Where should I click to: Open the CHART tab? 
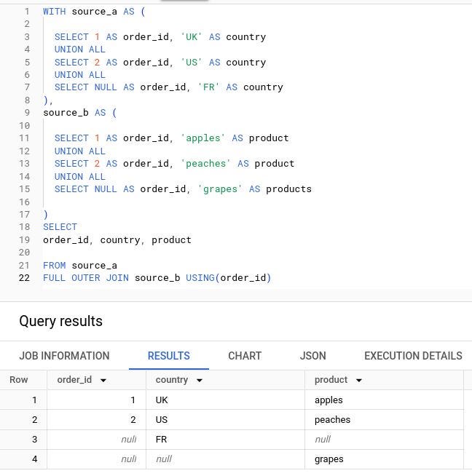(245, 355)
